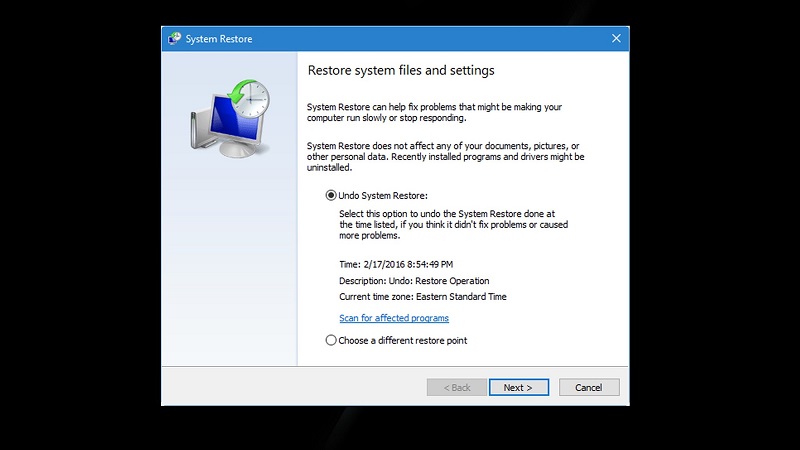Close the System Restore dialog

(616, 39)
